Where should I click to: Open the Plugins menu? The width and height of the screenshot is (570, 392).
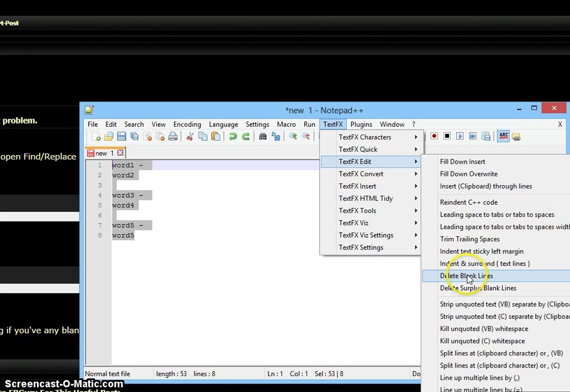coord(361,124)
